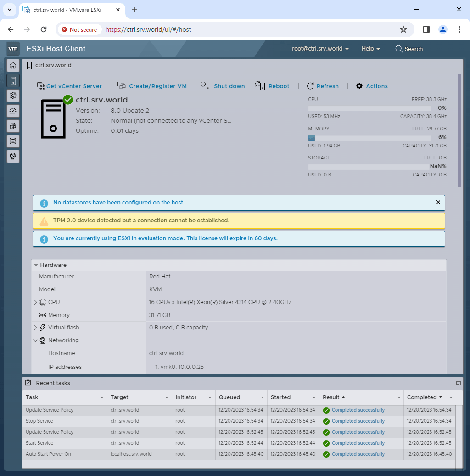The height and width of the screenshot is (476, 470).
Task: Click the home icon at sidebar top
Action: (x=13, y=65)
